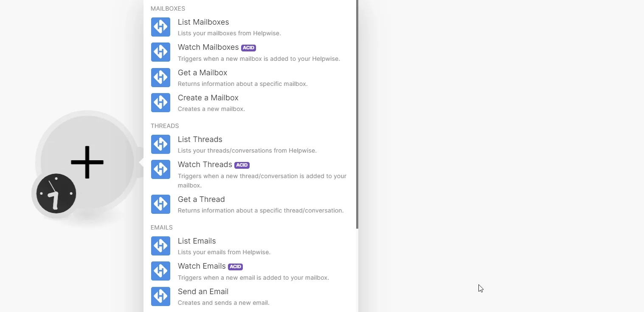The height and width of the screenshot is (312, 644).
Task: Pick the Create a Mailbox action
Action: coord(250,103)
